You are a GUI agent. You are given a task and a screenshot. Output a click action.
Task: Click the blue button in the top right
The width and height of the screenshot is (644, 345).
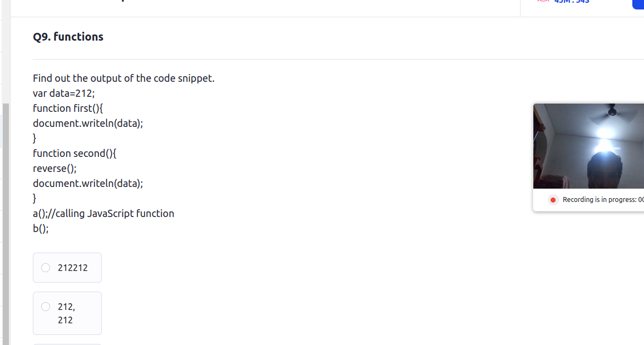[638, 3]
